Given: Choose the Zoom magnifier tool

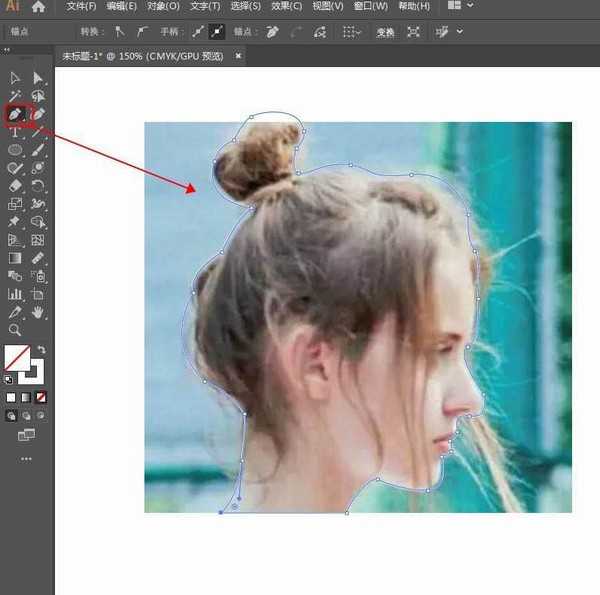Looking at the screenshot, I should click(15, 330).
